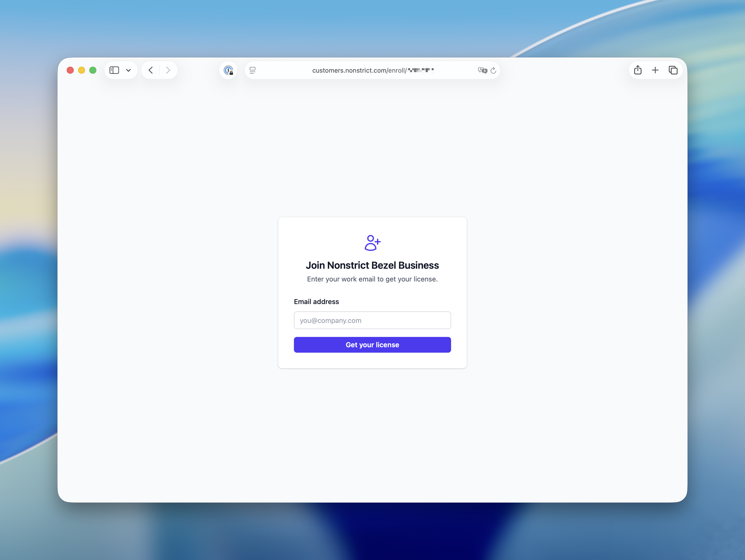Screen dimensions: 745x560
Task: Reload the page with refresh icon
Action: 493,70
